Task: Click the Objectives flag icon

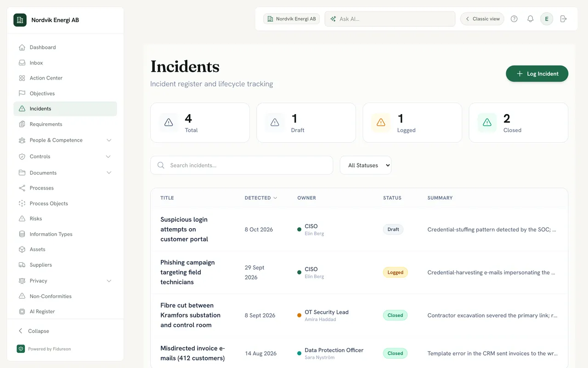Action: click(x=22, y=93)
